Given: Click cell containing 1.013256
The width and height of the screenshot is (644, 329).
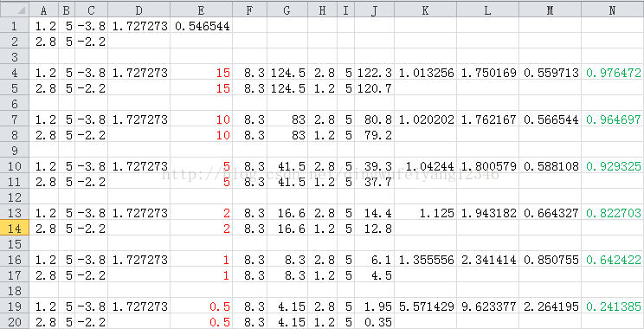Looking at the screenshot, I should pos(425,73).
